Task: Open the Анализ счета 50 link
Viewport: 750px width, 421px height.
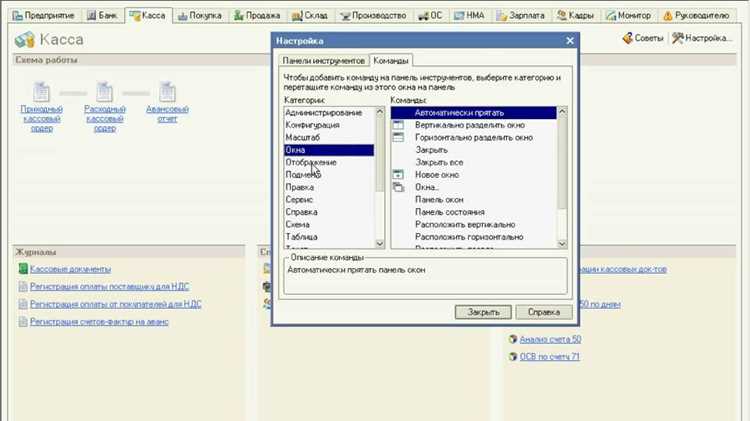Action: coord(550,339)
